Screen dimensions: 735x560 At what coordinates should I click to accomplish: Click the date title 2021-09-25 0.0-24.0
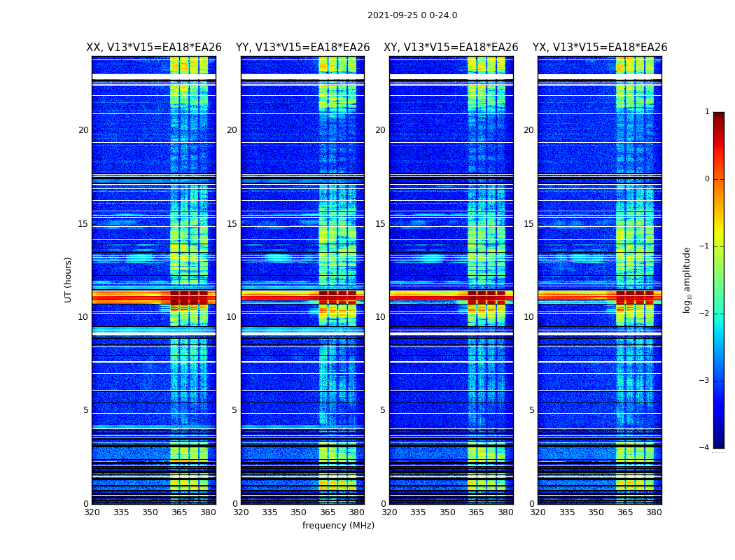click(x=412, y=15)
